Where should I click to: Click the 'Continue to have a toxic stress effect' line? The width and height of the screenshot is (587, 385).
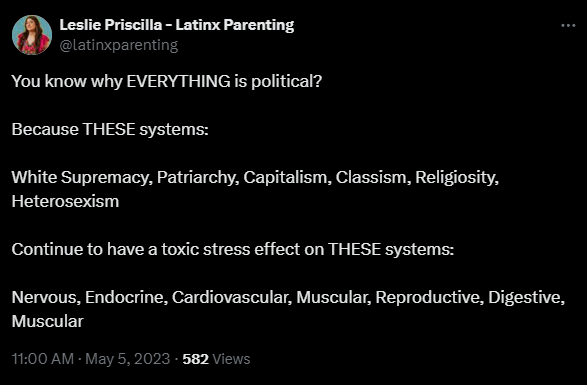click(x=232, y=249)
